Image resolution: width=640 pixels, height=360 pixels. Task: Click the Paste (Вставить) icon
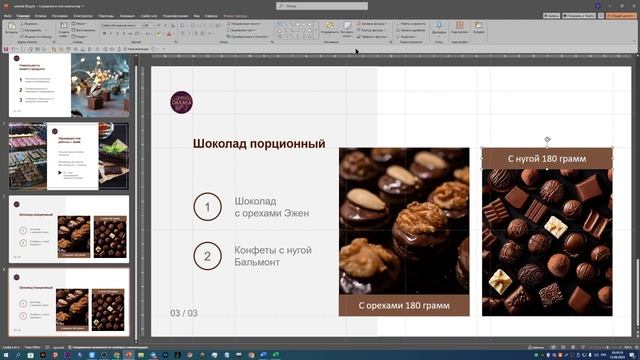(11, 26)
